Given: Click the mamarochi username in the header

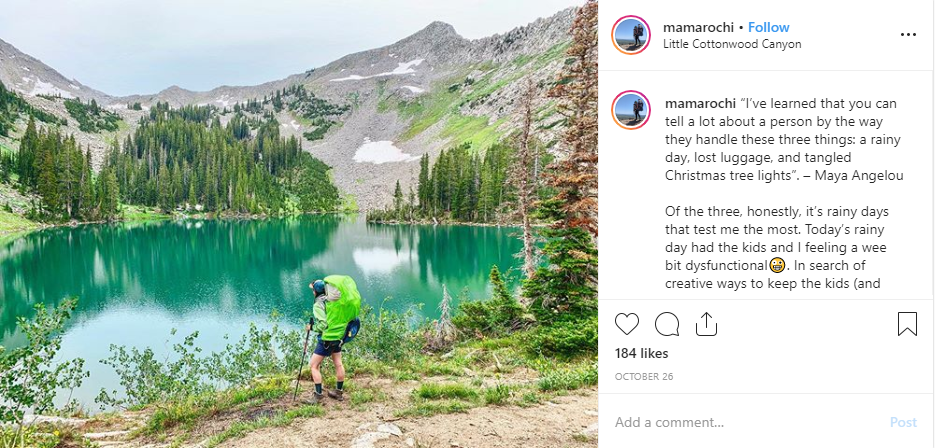Looking at the screenshot, I should click(696, 27).
